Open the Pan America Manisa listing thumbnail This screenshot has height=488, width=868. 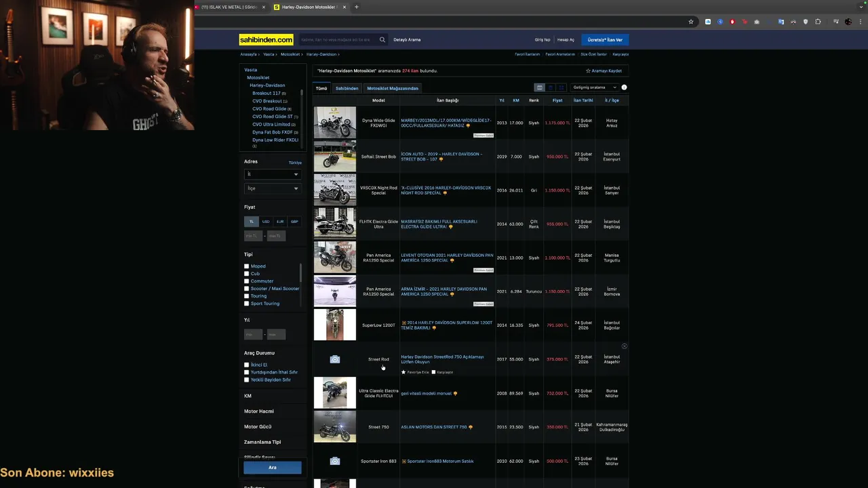click(x=335, y=258)
